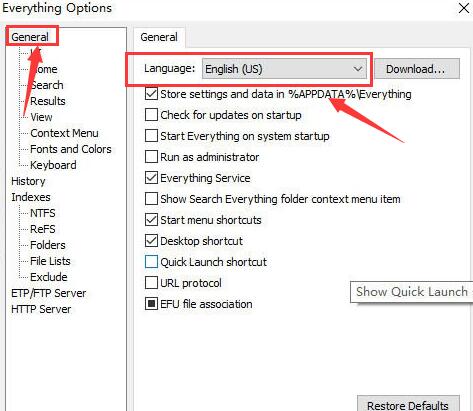Select Exclude under Indexes

click(49, 277)
